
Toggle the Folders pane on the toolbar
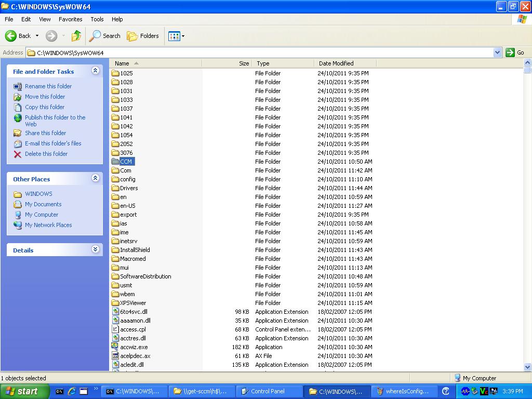141,36
